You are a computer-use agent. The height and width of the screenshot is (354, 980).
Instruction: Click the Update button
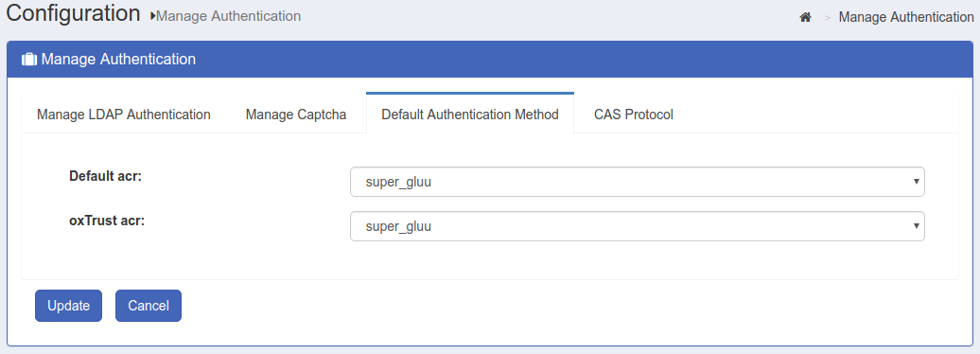(x=68, y=306)
